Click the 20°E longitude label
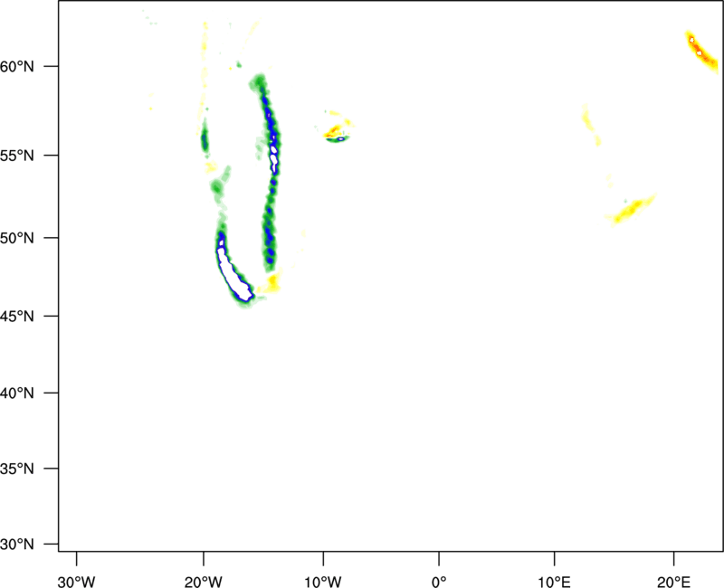Viewport: 724px width, 588px height. [x=673, y=582]
